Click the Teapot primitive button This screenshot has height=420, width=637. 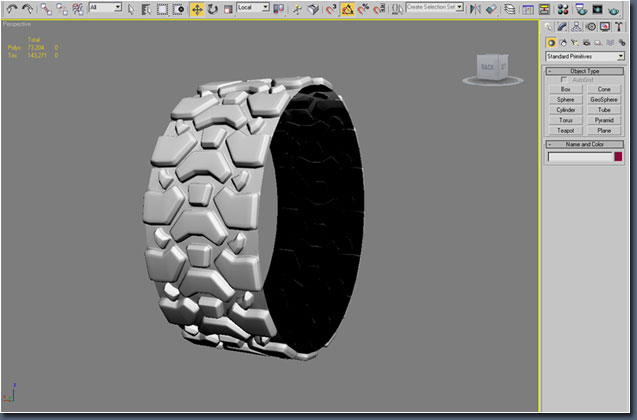pos(566,131)
